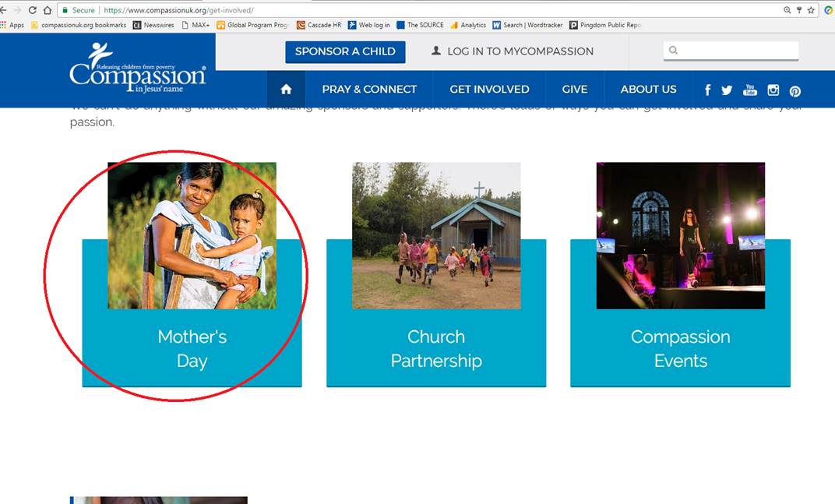The width and height of the screenshot is (835, 504).
Task: Click the Sponsor a Child button
Action: 345,51
